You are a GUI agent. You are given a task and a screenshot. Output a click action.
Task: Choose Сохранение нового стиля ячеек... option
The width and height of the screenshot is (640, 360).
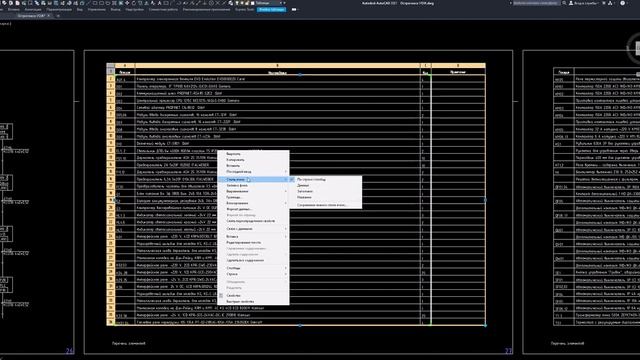coord(325,205)
